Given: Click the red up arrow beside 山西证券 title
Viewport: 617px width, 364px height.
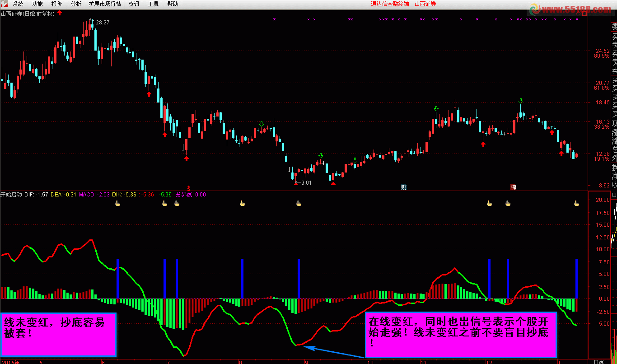Looking at the screenshot, I should [x=60, y=13].
